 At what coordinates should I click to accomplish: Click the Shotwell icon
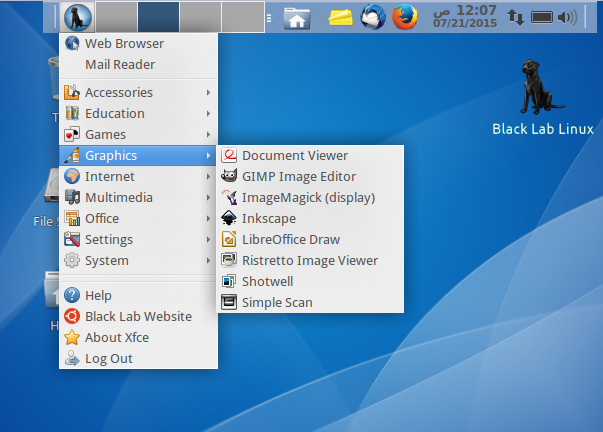[x=229, y=281]
